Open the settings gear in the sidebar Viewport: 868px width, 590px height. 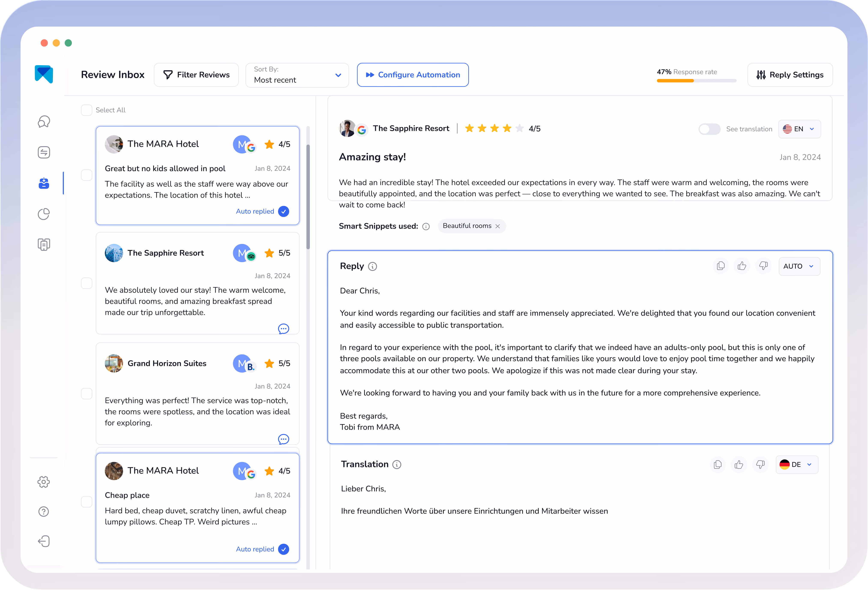(x=44, y=482)
